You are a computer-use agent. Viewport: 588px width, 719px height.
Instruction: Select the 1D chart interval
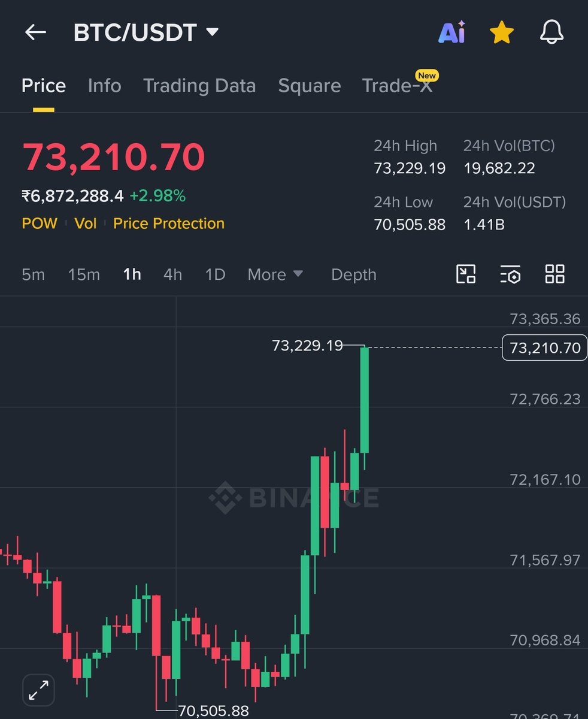tap(215, 274)
